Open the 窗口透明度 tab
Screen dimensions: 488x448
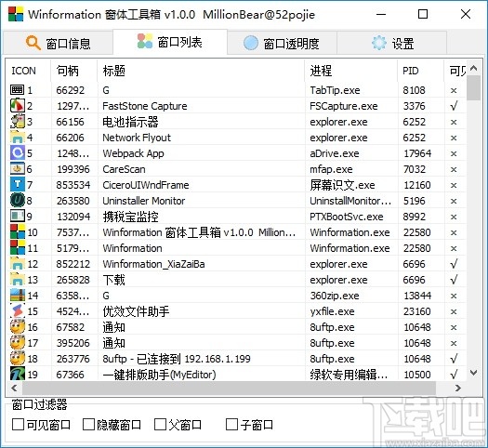(x=282, y=43)
